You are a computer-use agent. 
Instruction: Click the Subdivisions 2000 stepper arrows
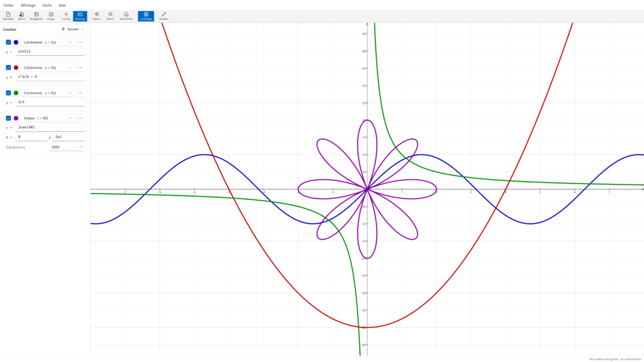[x=81, y=147]
